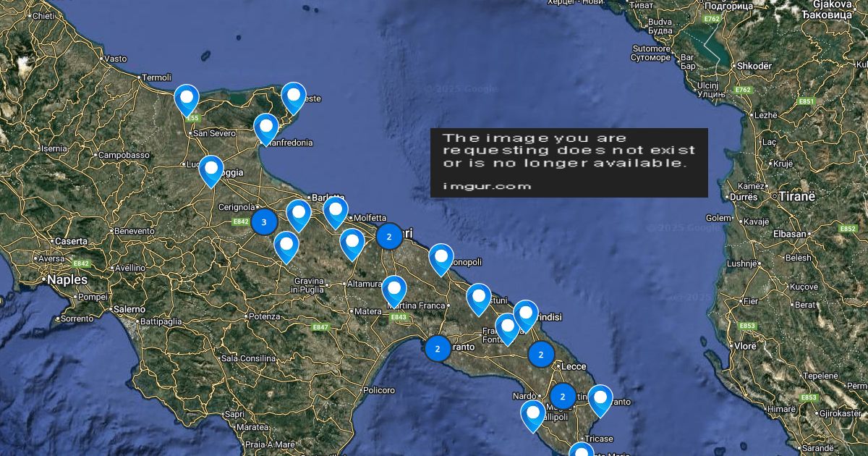Click the pin at Otranto

[600, 399]
